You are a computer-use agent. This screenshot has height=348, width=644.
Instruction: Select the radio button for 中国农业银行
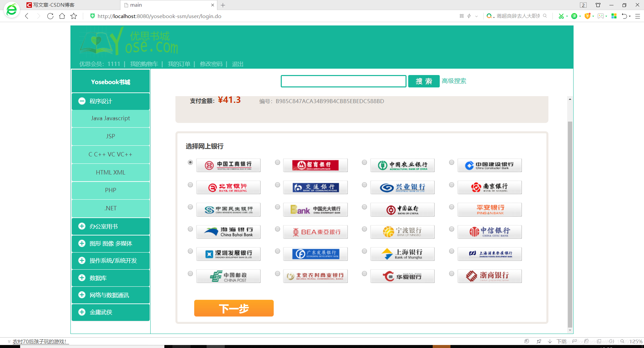[364, 162]
